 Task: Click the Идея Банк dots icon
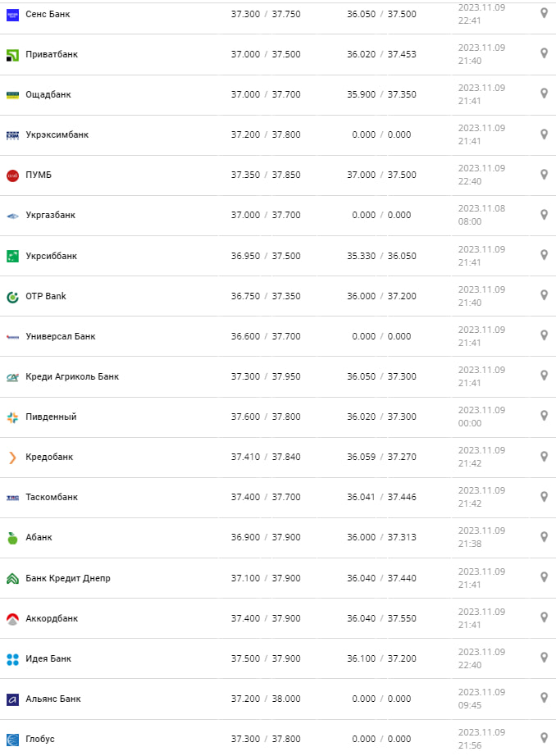[x=12, y=658]
